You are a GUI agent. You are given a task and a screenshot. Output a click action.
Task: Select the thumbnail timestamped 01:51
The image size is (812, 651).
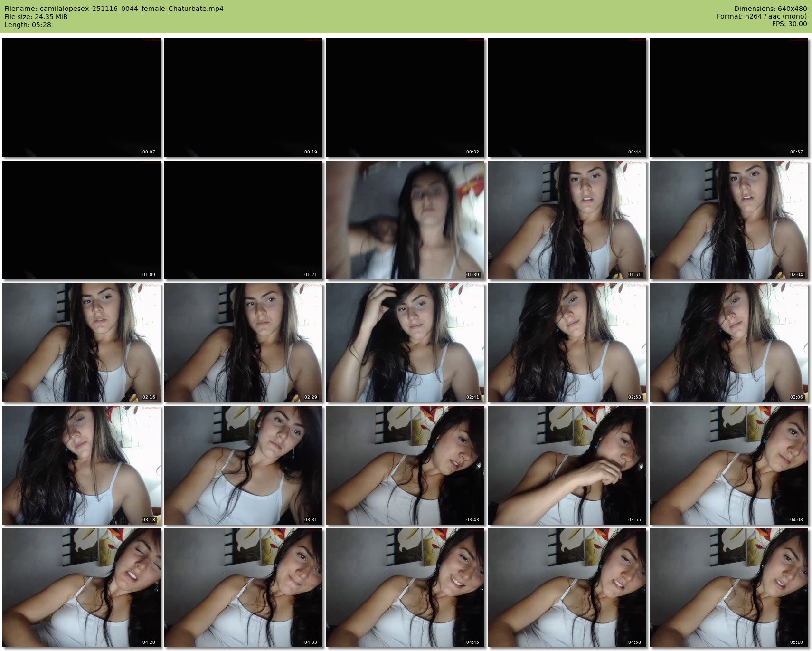[x=567, y=220]
